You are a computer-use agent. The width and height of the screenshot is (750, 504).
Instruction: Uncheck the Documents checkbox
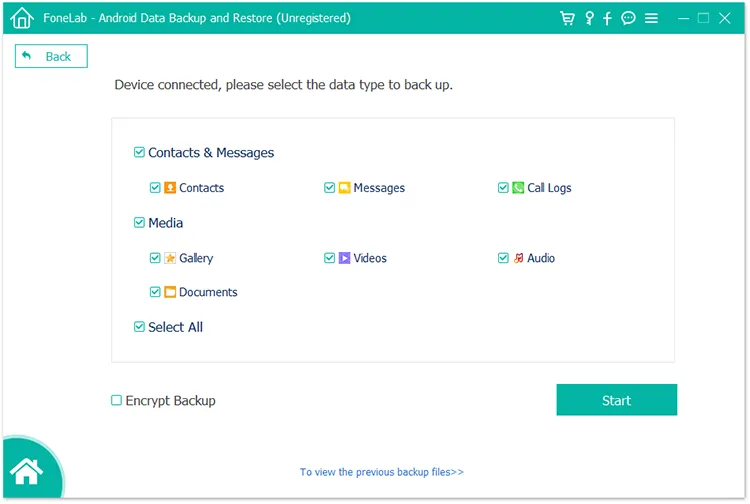155,292
